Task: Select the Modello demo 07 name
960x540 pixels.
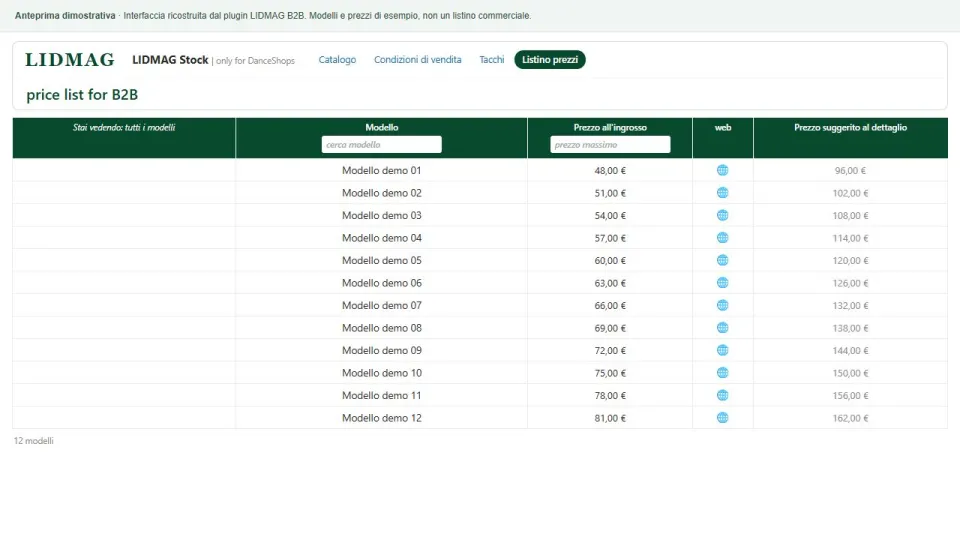Action: pos(381,306)
